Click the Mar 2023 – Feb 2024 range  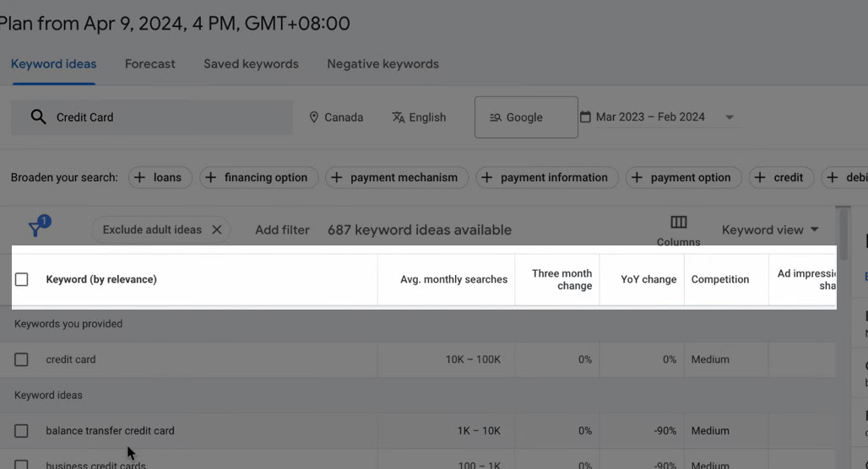click(650, 116)
